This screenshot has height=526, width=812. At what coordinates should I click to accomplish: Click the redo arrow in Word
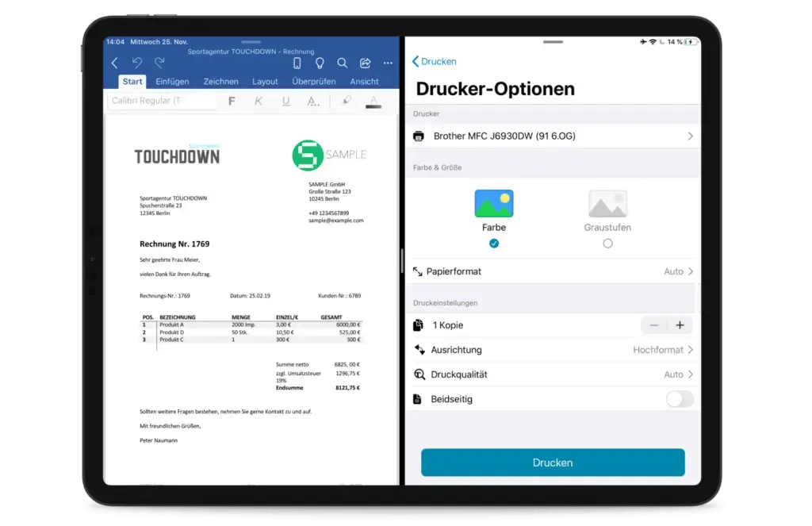pos(159,63)
